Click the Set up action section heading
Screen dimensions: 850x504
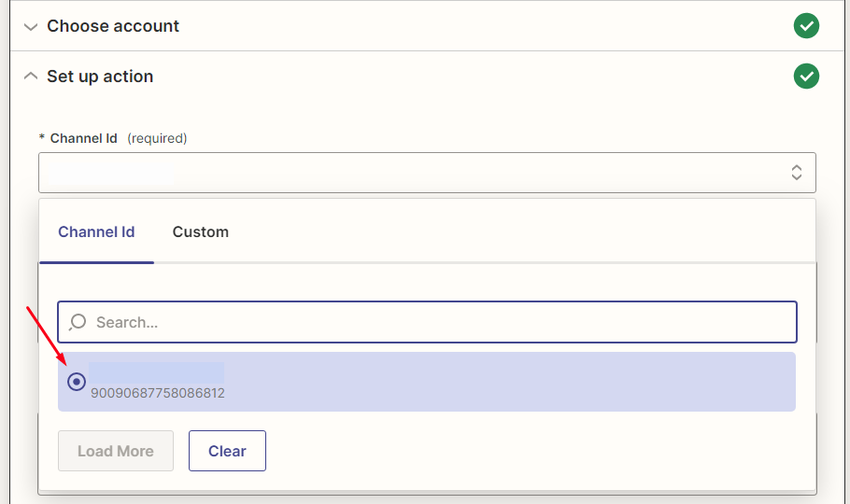click(x=100, y=77)
